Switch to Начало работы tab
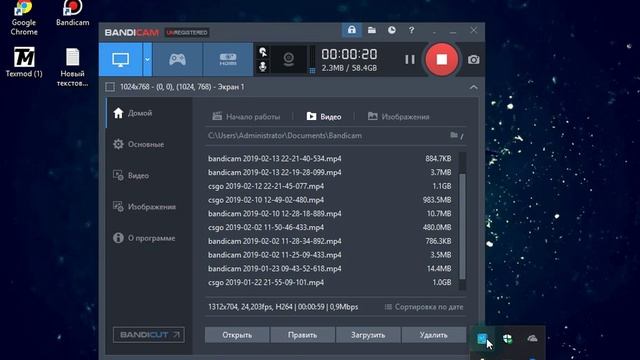Image resolution: width=640 pixels, height=360 pixels. click(x=246, y=117)
